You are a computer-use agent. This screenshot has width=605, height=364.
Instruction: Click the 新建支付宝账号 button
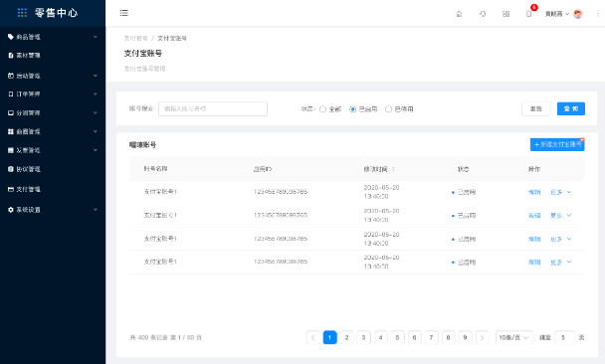tap(557, 144)
